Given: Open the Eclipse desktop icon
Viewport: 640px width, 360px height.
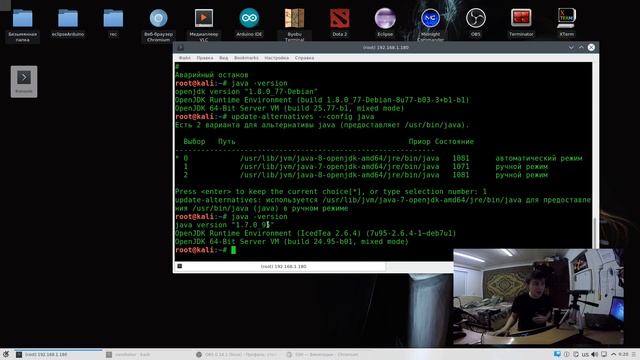Looking at the screenshot, I should (x=385, y=23).
